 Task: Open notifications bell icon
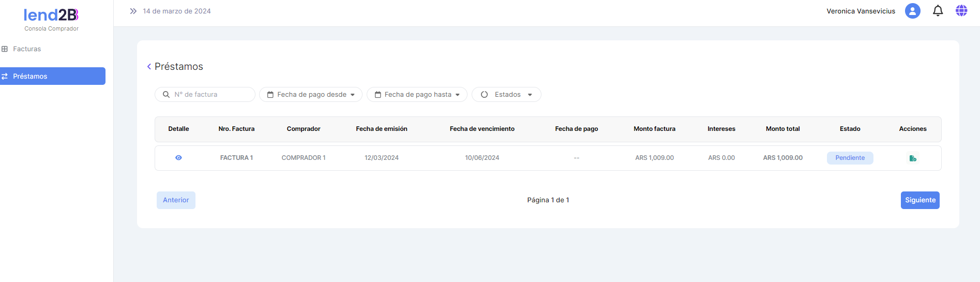(938, 11)
